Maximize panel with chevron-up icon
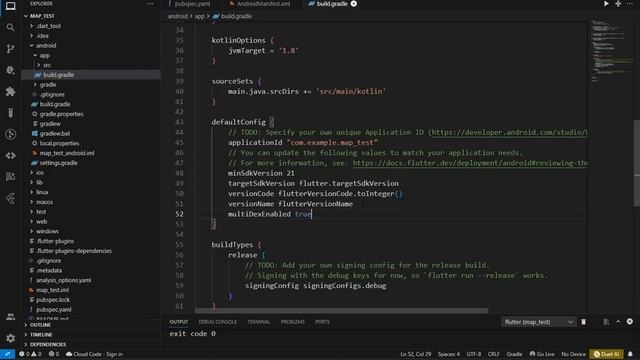640x360 pixels. [618, 322]
